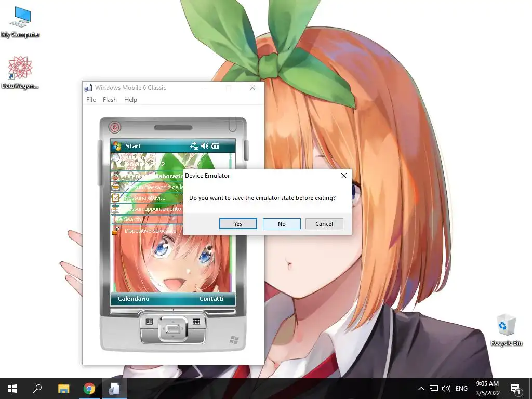Viewport: 532px width, 399px height.
Task: Select the DataWagon desktop shortcut
Action: pos(20,73)
